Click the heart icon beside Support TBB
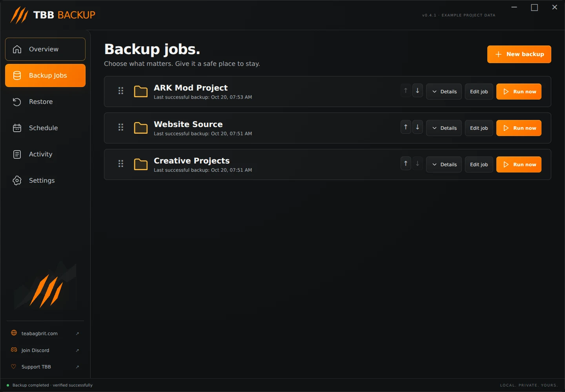This screenshot has height=392, width=565. click(14, 367)
